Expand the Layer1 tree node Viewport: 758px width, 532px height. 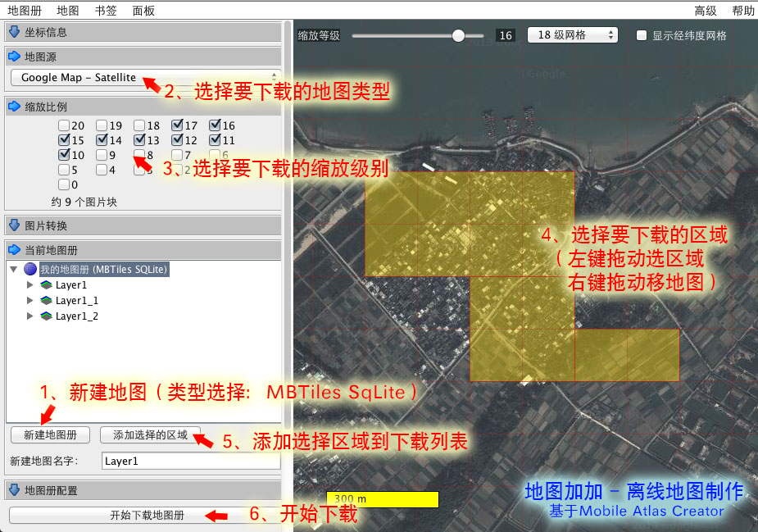[x=30, y=285]
